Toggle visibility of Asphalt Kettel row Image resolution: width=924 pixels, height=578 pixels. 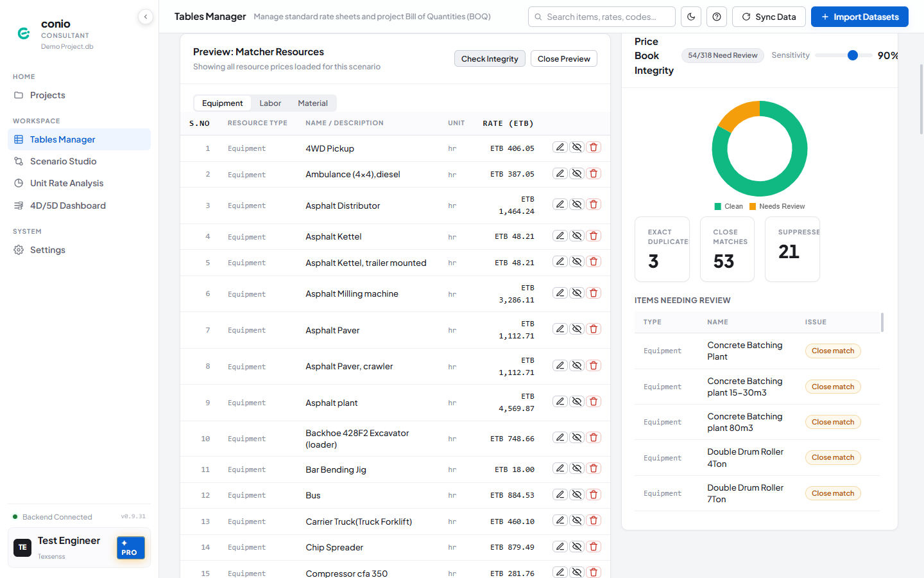click(577, 236)
